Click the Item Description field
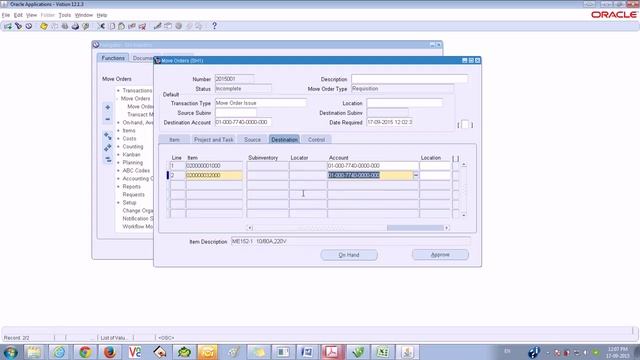Viewport: 640px width, 360px height. [350, 242]
